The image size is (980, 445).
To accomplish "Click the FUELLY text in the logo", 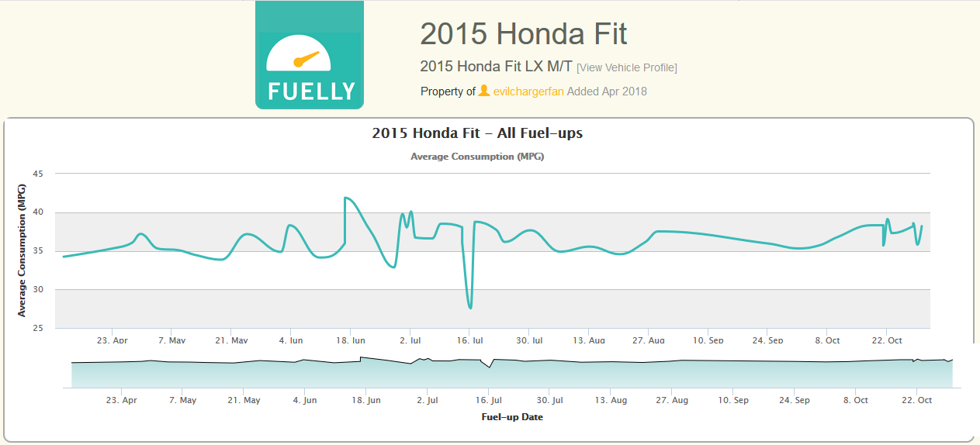I will coord(311,91).
